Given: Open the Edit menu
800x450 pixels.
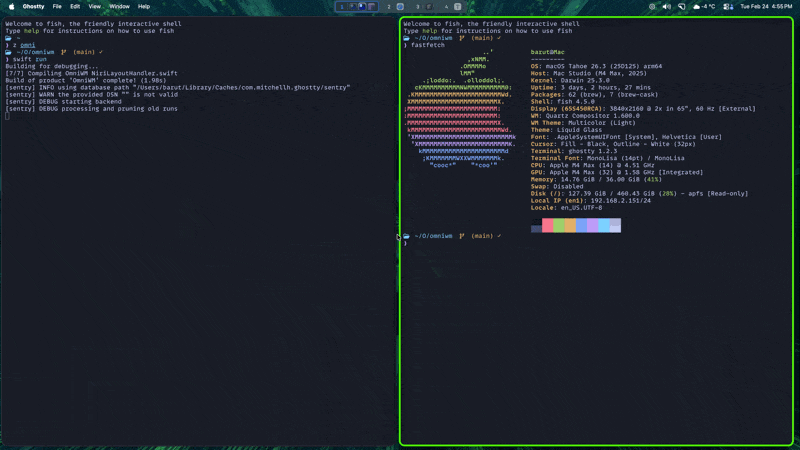Looking at the screenshot, I should click(x=75, y=7).
